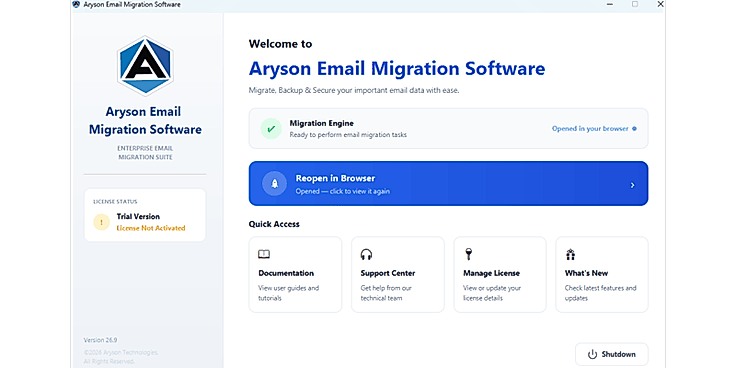The width and height of the screenshot is (736, 368).
Task: Click the chevron arrow on Reopen in Browser
Action: coord(632,185)
